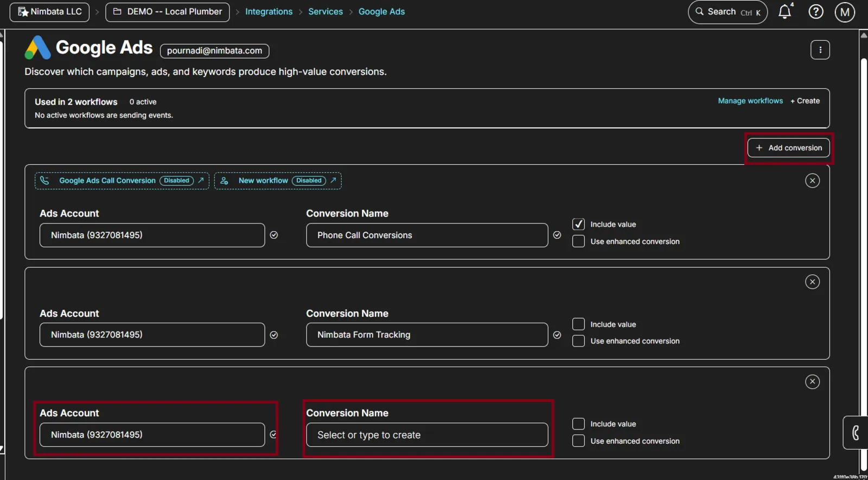Click check icon beside third Ads Account field
This screenshot has height=480, width=868.
[273, 434]
